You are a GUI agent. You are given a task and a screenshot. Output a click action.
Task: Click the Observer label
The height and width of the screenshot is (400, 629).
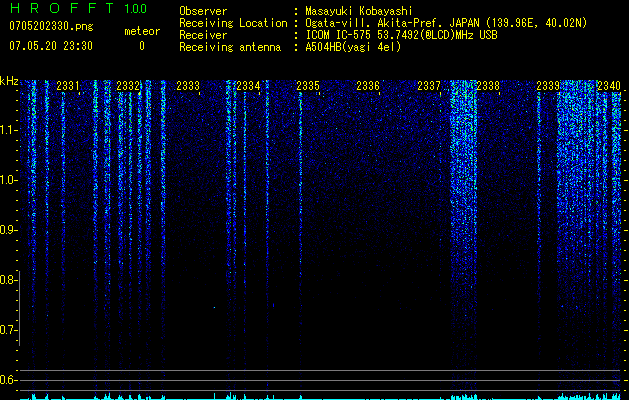pos(203,11)
